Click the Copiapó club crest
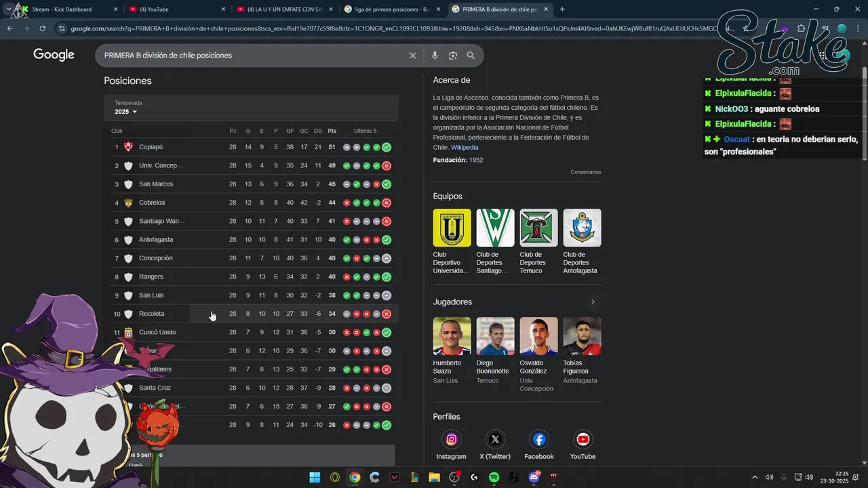This screenshot has height=488, width=868. (128, 147)
